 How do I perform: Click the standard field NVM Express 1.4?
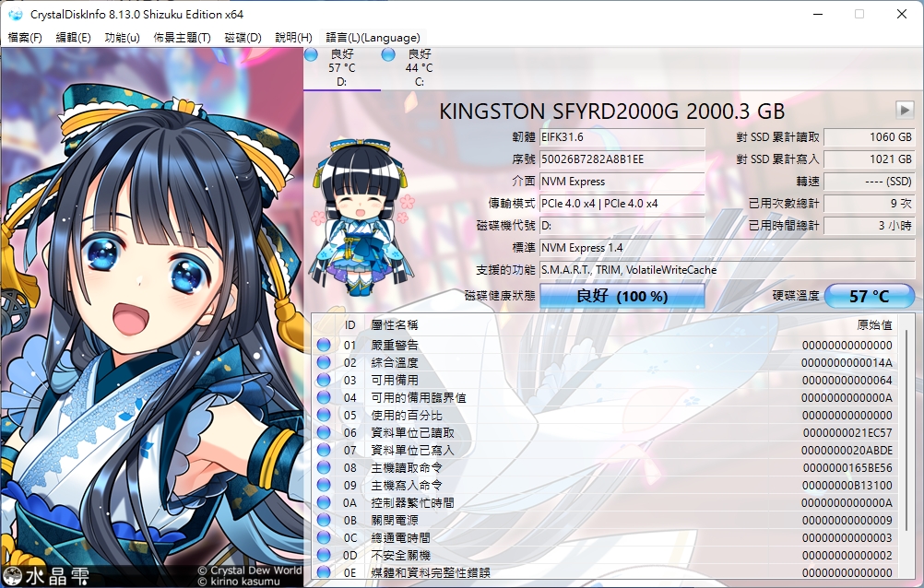pos(728,247)
